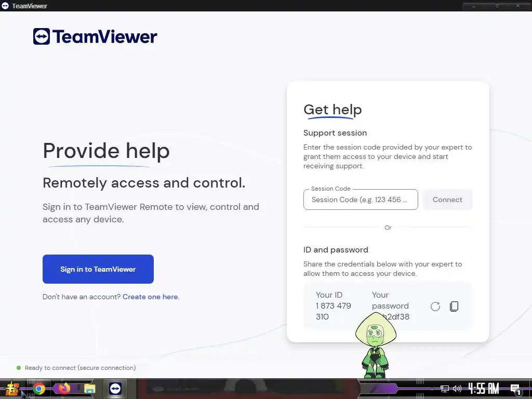
Task: Show hidden tray icons chevron
Action: coord(432,389)
